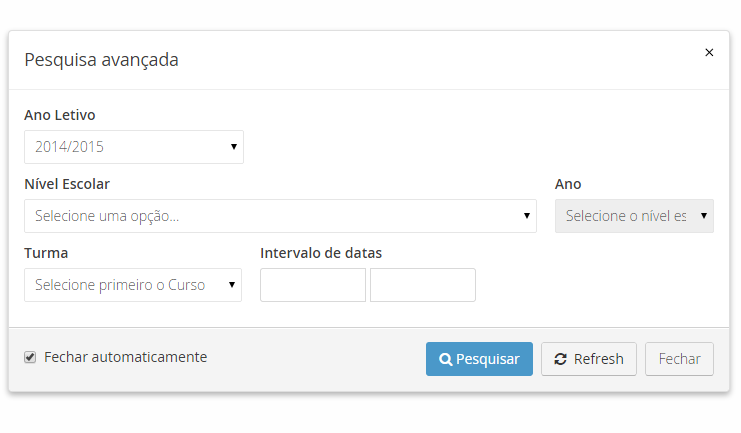Click the Nível Escolar dropdown arrow

[527, 216]
